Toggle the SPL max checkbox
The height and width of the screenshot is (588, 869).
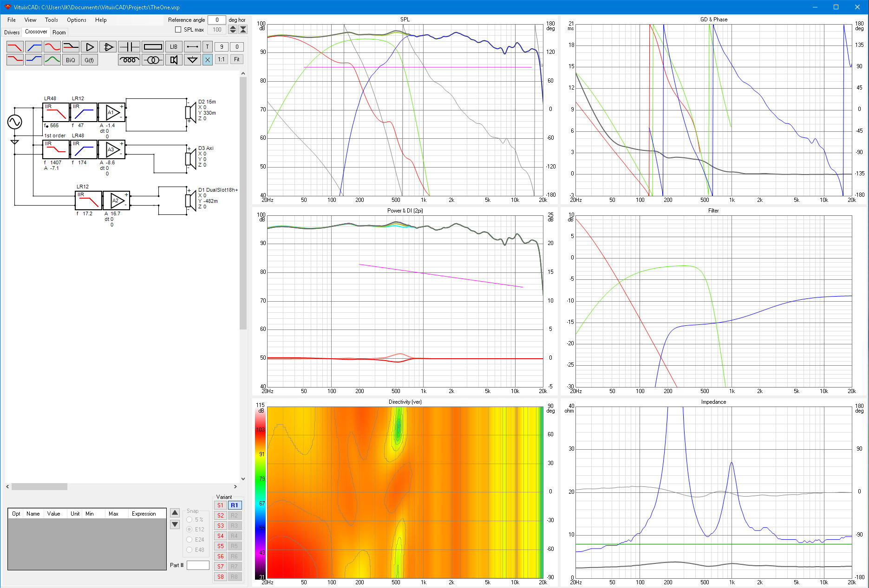pyautogui.click(x=178, y=30)
